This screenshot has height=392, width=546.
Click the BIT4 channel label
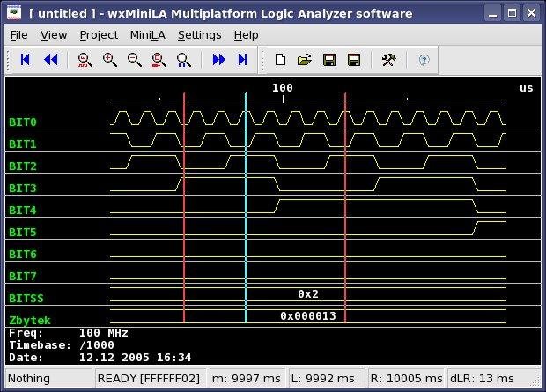(23, 211)
